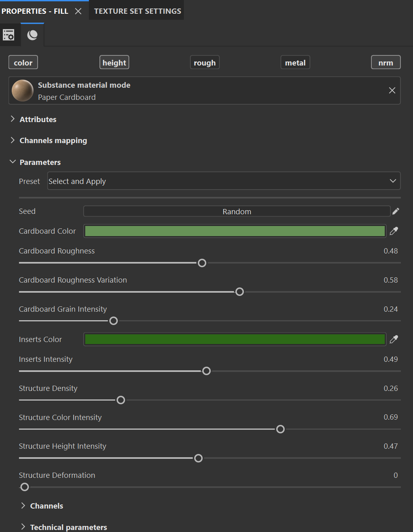The width and height of the screenshot is (413, 532).
Task: Open the Cardboard Color swatch
Action: pyautogui.click(x=235, y=231)
